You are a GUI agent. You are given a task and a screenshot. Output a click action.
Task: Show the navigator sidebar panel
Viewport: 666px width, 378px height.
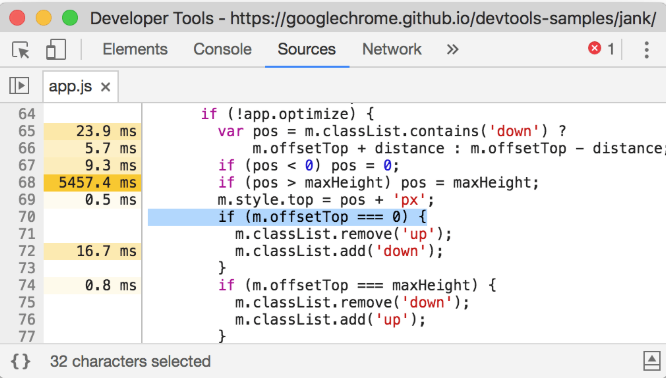[x=19, y=86]
